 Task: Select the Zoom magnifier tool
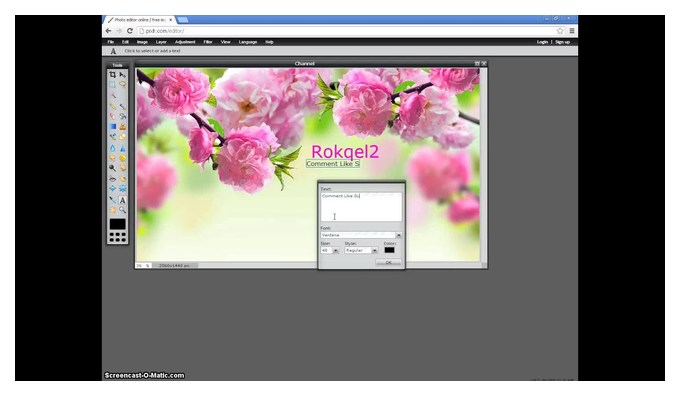pyautogui.click(x=123, y=210)
